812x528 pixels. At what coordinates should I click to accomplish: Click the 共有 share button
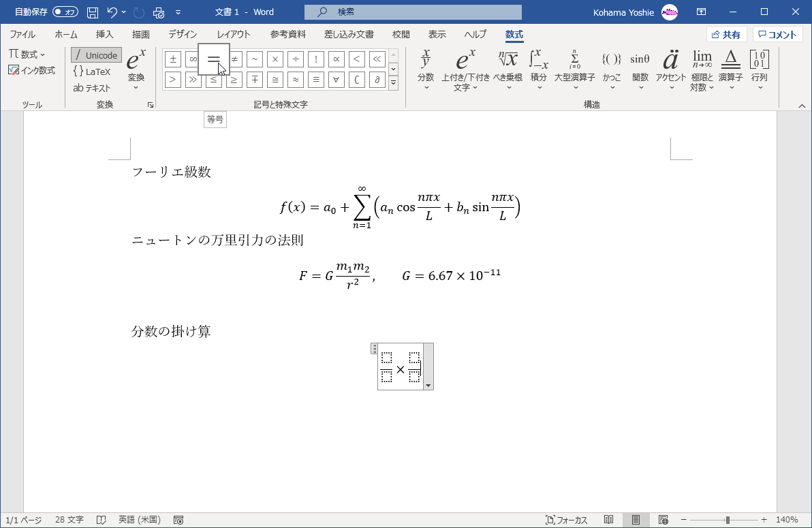coord(727,34)
